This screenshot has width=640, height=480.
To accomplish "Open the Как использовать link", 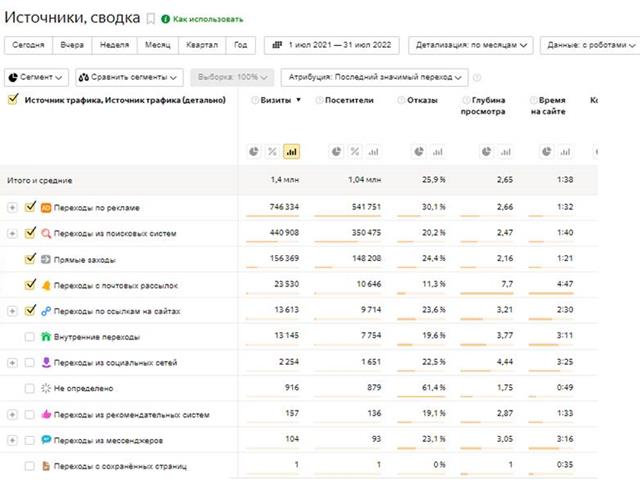I will pyautogui.click(x=206, y=19).
